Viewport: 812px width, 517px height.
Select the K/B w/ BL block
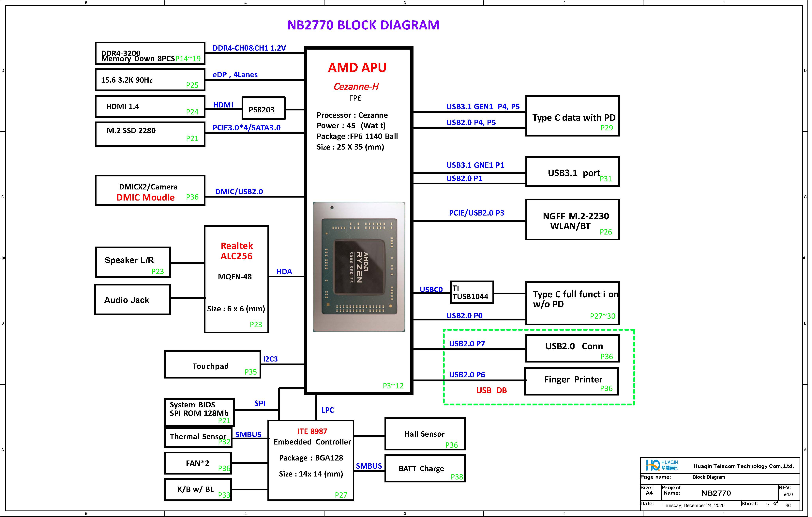pyautogui.click(x=198, y=490)
